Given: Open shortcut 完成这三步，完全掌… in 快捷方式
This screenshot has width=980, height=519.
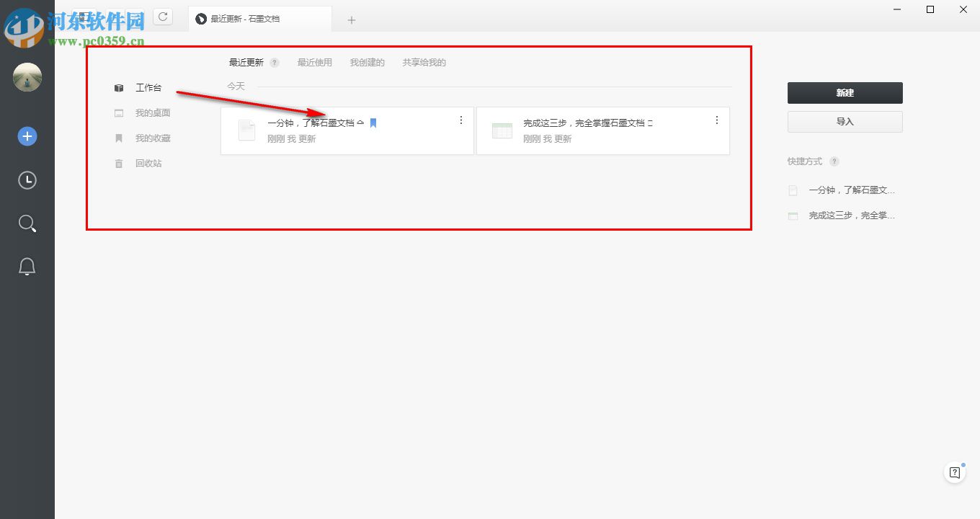Looking at the screenshot, I should point(852,216).
